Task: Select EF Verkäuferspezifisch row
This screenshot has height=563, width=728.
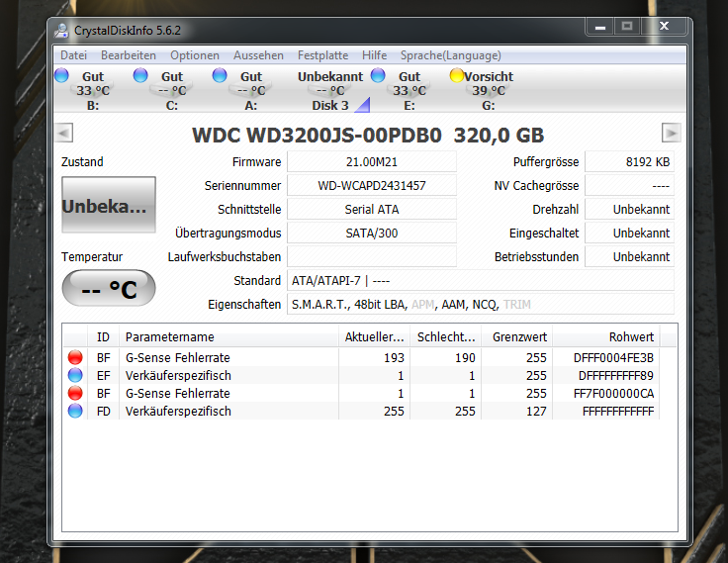Action: pyautogui.click(x=361, y=375)
